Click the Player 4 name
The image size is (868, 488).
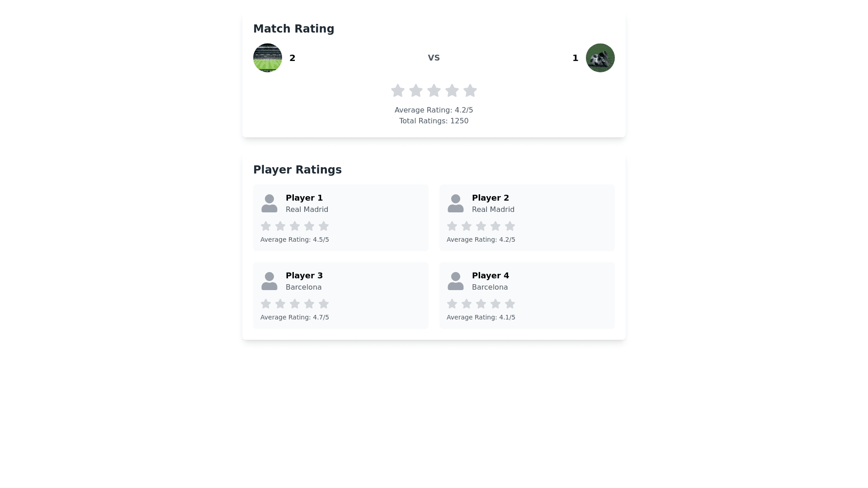(x=491, y=276)
